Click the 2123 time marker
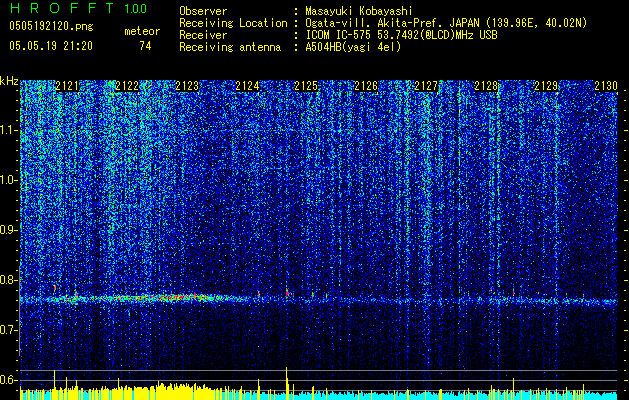Screen dimensions: 629x400 (x=187, y=85)
